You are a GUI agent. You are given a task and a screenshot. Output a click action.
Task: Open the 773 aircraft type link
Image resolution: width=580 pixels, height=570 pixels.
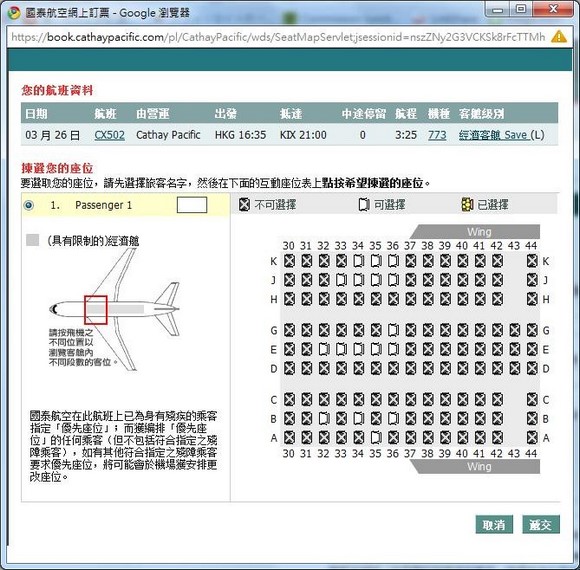(437, 135)
